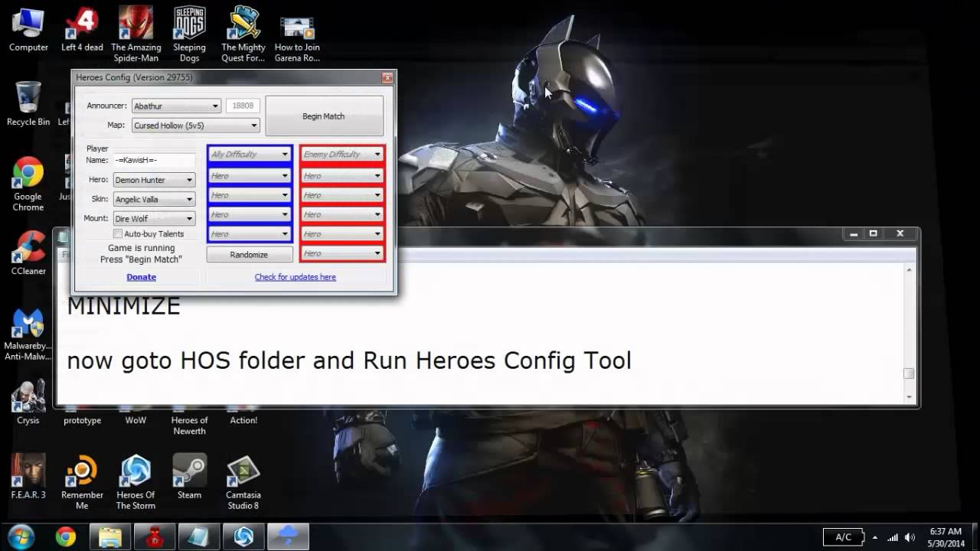Open the file explorer folder on taskbar
This screenshot has height=551, width=980.
coord(110,537)
